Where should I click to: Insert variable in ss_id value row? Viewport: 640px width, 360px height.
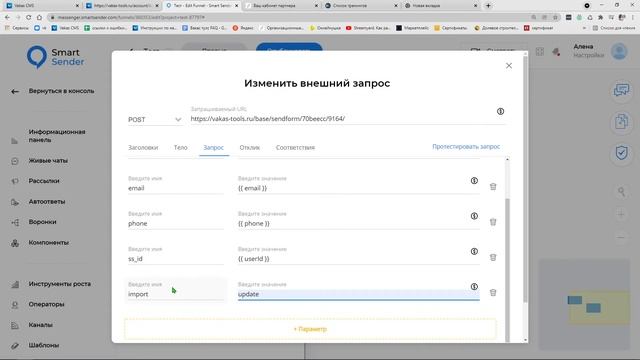474,251
